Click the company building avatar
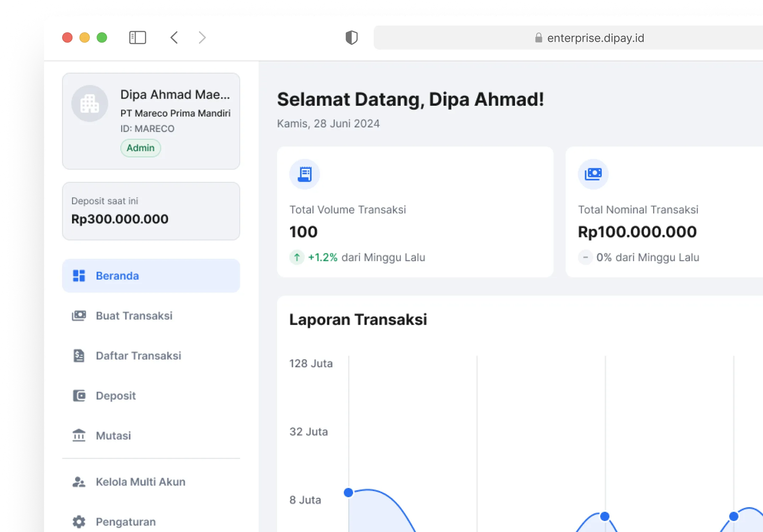Image resolution: width=763 pixels, height=532 pixels. click(x=90, y=104)
